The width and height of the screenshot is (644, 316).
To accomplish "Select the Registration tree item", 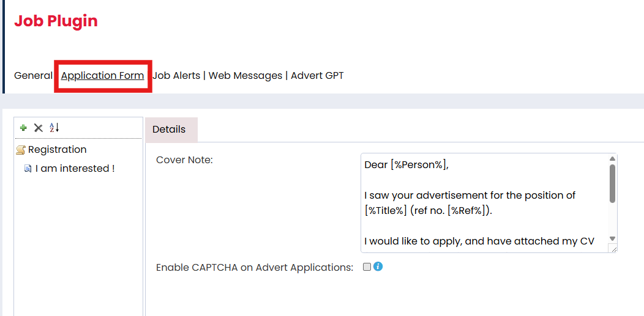I will [x=57, y=150].
